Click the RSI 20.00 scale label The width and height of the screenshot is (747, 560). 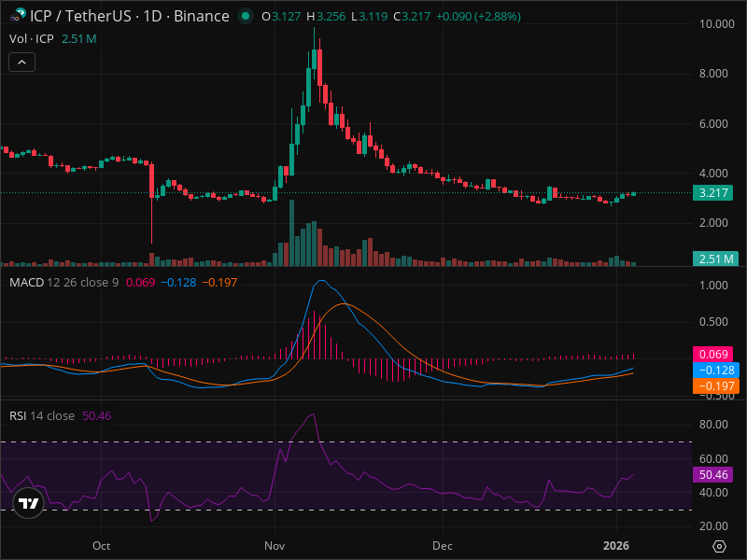tap(713, 526)
